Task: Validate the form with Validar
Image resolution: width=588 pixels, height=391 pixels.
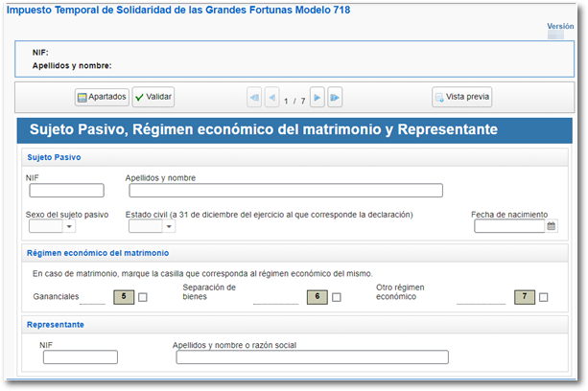Action: [153, 97]
